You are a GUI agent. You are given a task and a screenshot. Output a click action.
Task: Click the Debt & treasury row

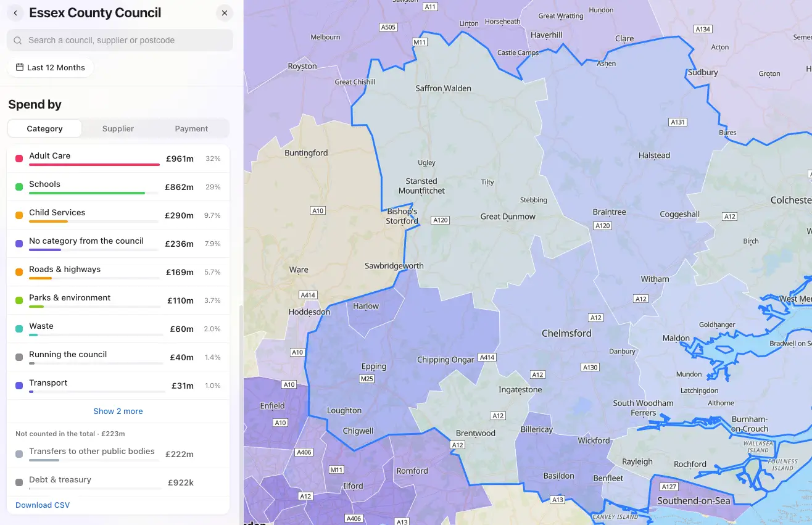[118, 482]
